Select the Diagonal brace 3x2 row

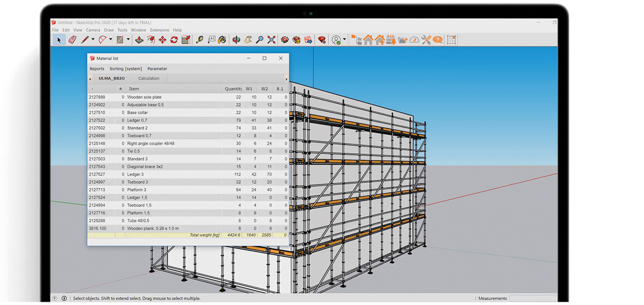click(145, 167)
